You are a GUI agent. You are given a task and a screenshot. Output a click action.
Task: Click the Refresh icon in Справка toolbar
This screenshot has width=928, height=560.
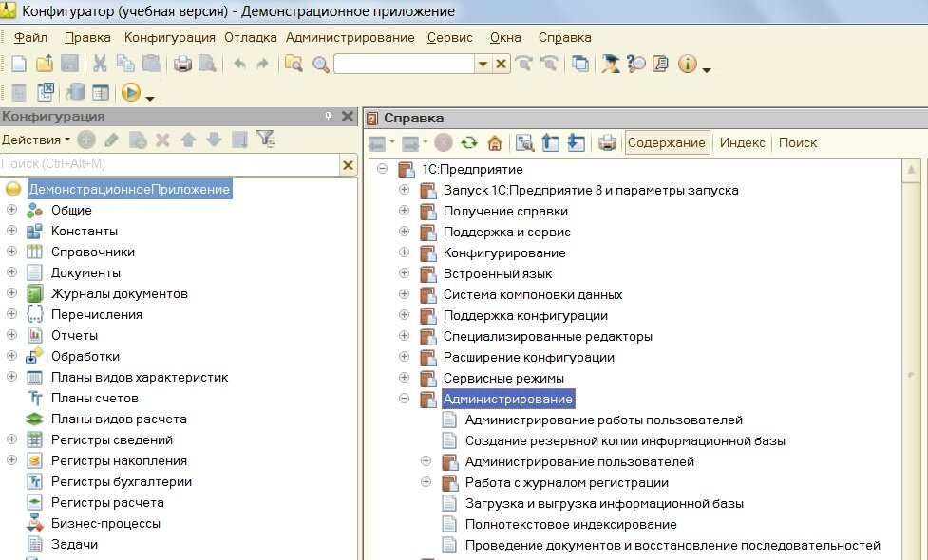[x=468, y=142]
